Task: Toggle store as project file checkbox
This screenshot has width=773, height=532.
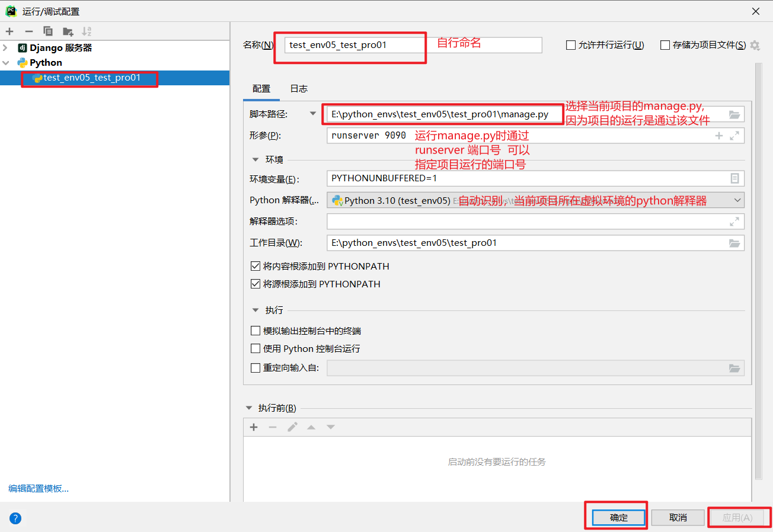Action: click(x=665, y=45)
